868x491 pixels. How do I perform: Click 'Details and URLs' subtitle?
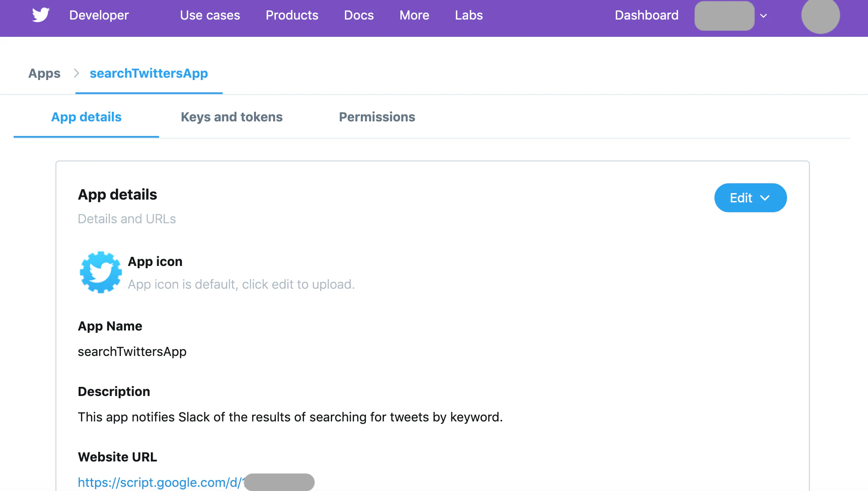(127, 219)
